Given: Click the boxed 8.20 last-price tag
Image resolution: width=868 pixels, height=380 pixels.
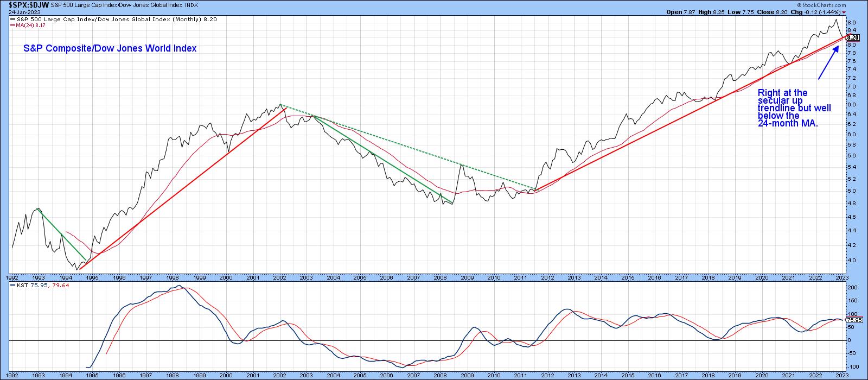Looking at the screenshot, I should pyautogui.click(x=852, y=37).
